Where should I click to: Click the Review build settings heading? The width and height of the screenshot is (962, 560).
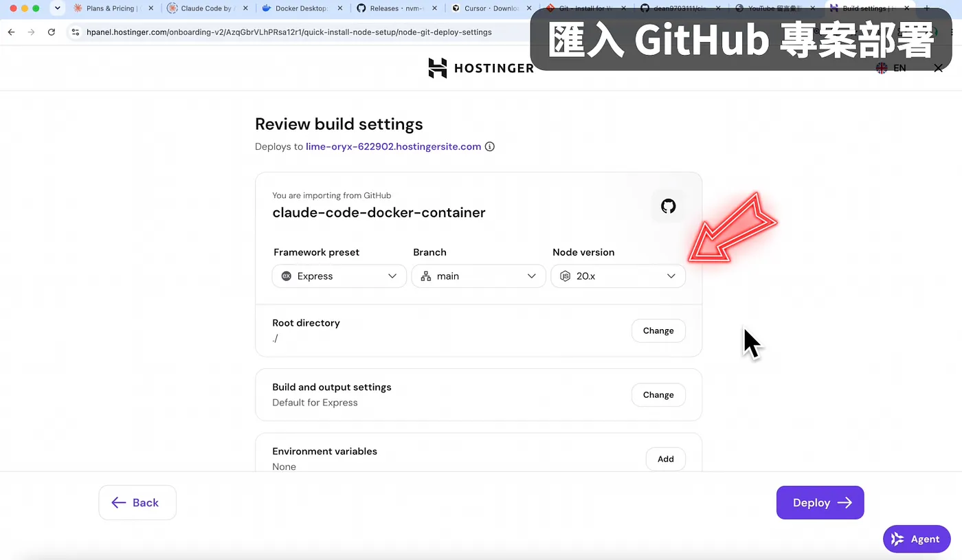(339, 124)
